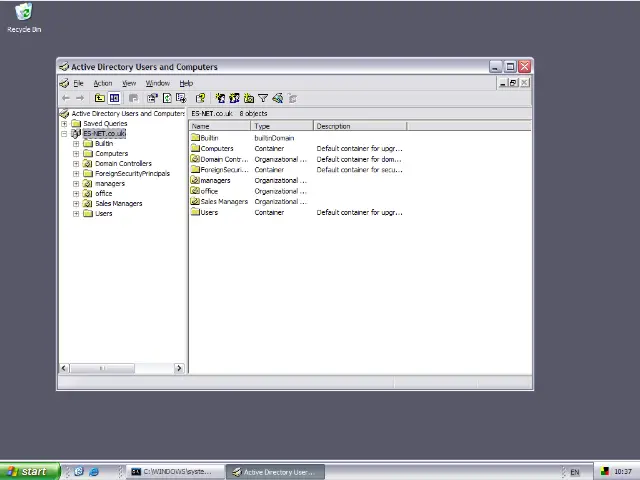This screenshot has width=640, height=480.
Task: Select managers row in the list pane
Action: point(216,180)
